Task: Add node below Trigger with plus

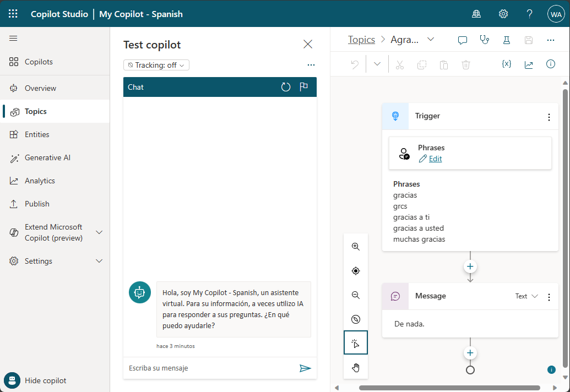Action: 470,266
